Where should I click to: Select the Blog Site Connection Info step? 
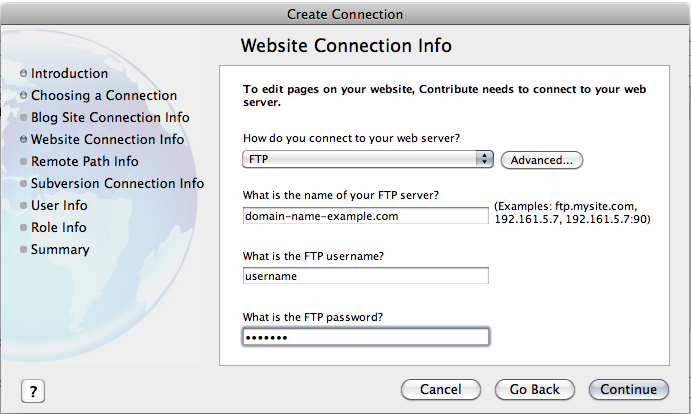click(110, 117)
